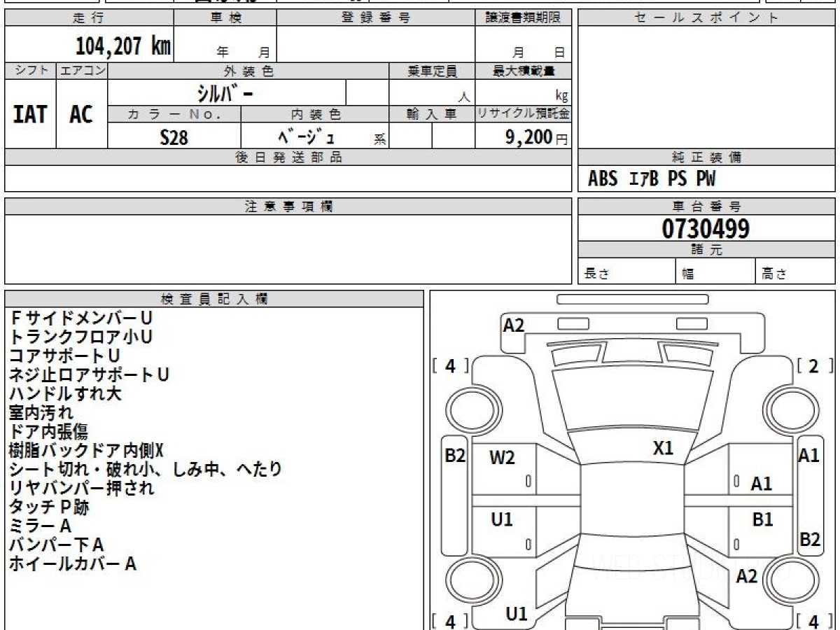Click the 104,207 km mileage value
840x630 pixels.
click(122, 46)
